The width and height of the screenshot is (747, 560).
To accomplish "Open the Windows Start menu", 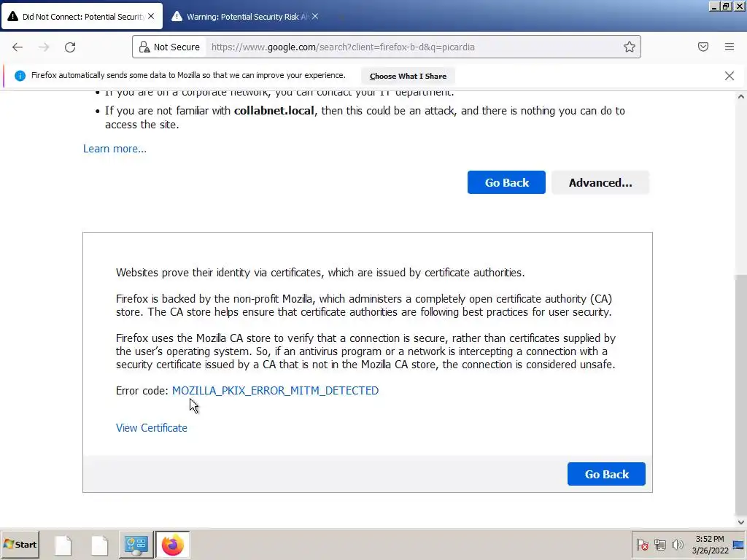I will [20, 544].
